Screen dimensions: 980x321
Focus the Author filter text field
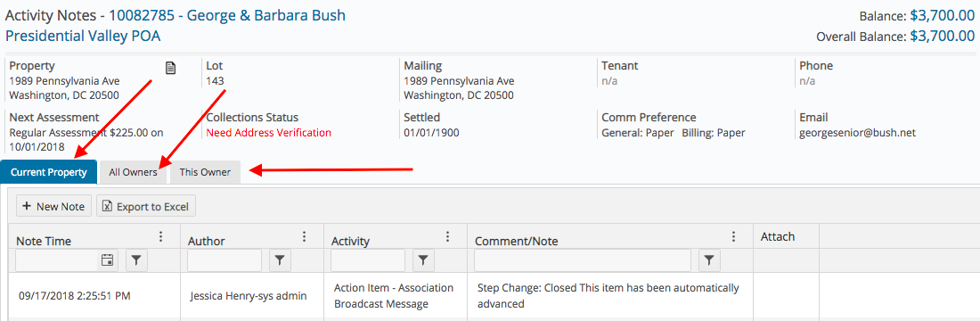point(225,261)
